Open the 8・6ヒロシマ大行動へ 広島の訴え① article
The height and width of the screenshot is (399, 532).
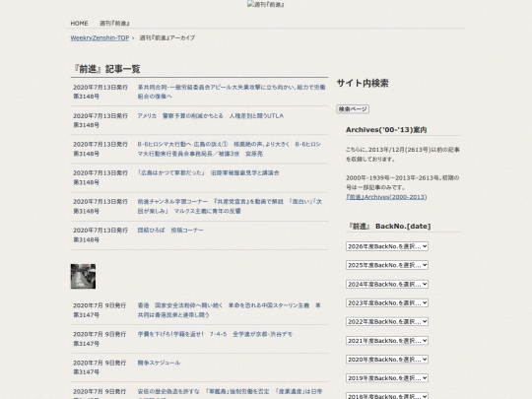coord(229,149)
